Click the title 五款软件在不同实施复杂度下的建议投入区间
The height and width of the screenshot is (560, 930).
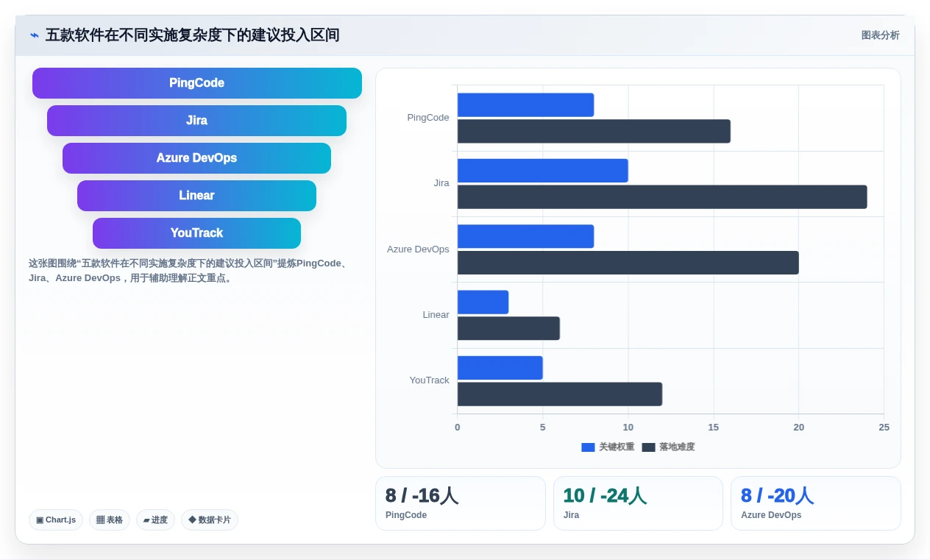click(193, 35)
